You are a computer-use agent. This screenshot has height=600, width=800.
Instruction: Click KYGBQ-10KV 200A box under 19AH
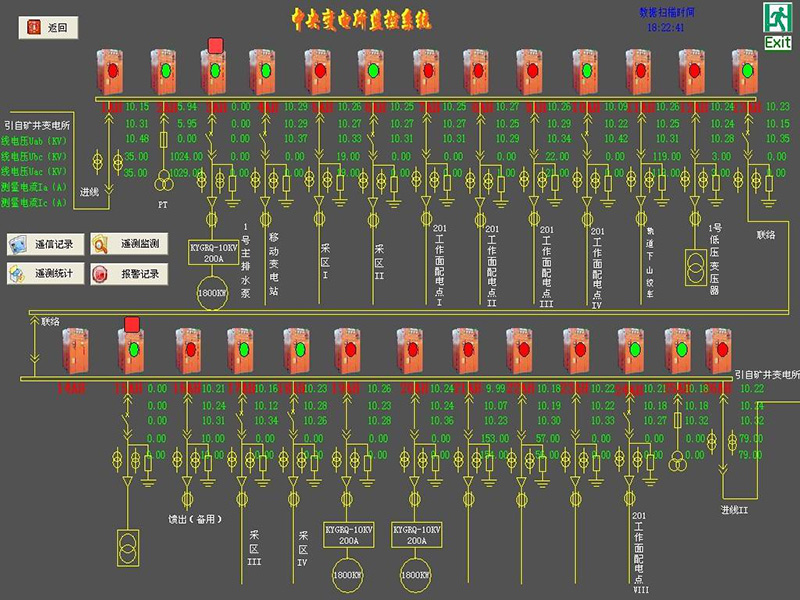click(x=349, y=535)
